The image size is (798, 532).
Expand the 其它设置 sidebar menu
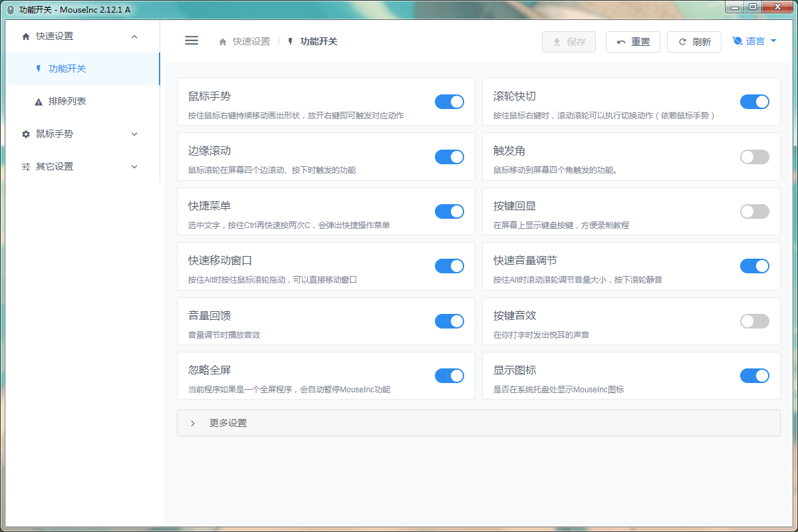(134, 167)
